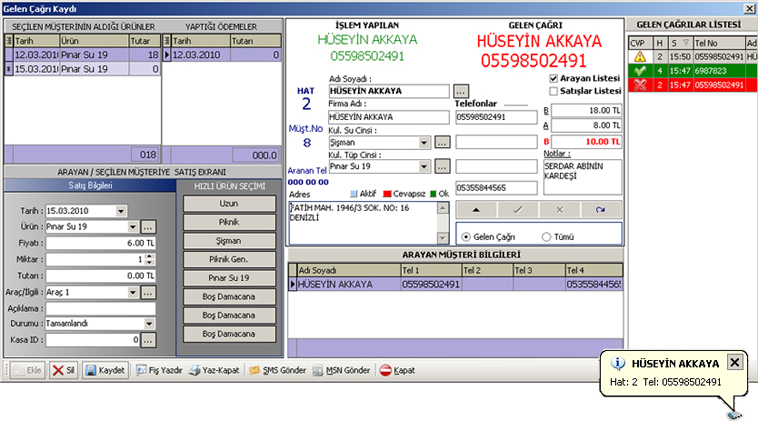Close the HÜSEYİN AKKAYA notification balloon
Screen dimensions: 758x421
pyautogui.click(x=734, y=362)
